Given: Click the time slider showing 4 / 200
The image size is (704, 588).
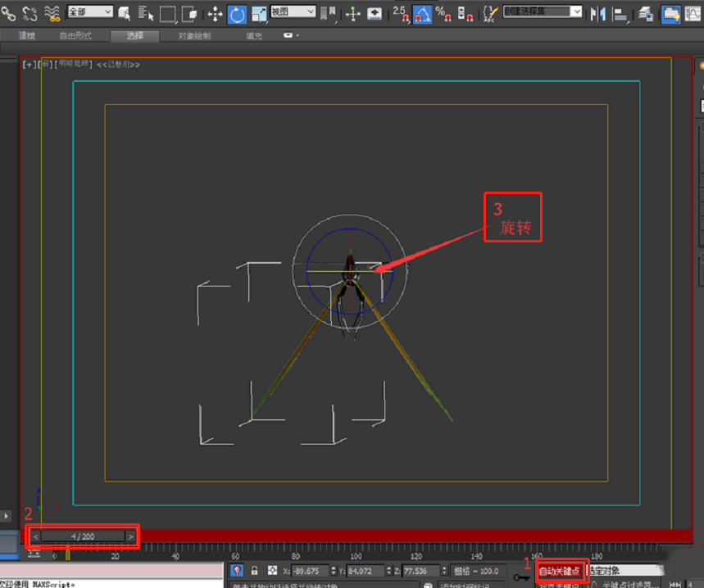Looking at the screenshot, I should click(x=83, y=536).
